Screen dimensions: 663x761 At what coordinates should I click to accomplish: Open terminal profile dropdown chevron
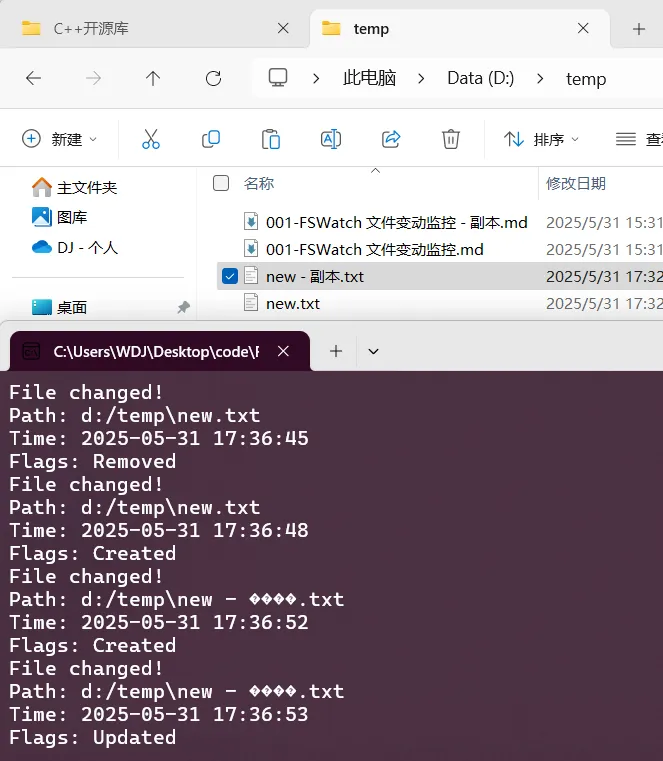373,351
